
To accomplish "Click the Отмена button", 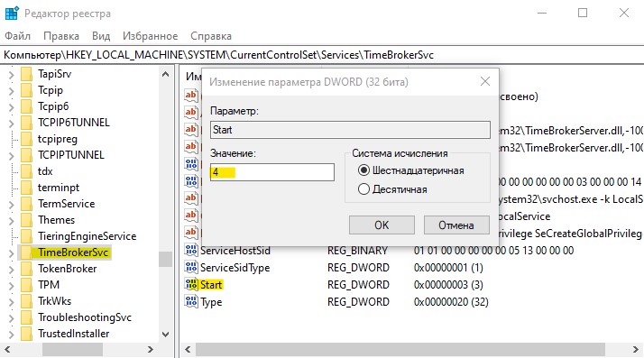I will click(x=456, y=225).
